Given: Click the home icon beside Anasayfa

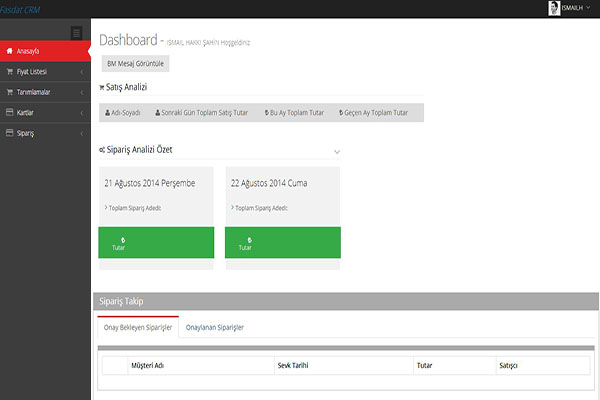Looking at the screenshot, I should click(10, 51).
